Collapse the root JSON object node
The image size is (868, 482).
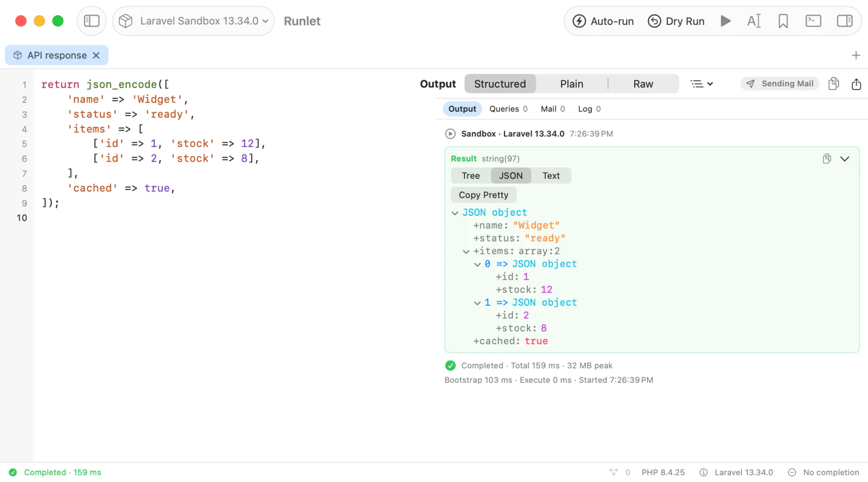pyautogui.click(x=455, y=213)
